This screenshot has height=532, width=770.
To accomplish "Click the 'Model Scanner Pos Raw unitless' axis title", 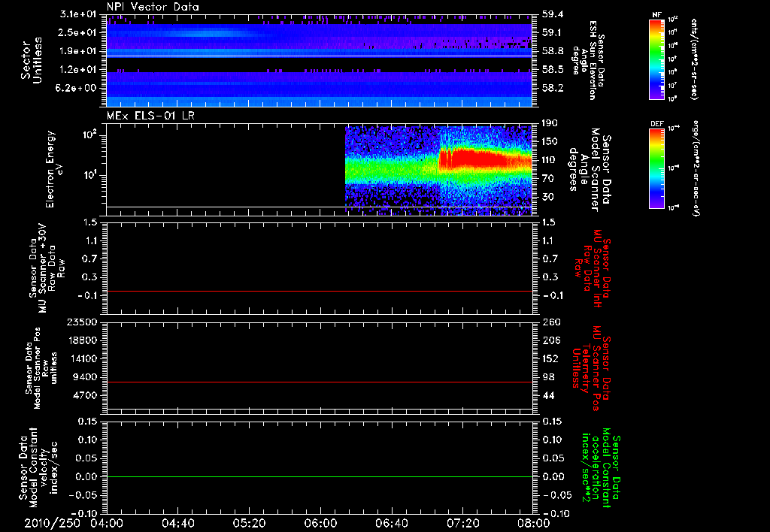I will 42,368.
